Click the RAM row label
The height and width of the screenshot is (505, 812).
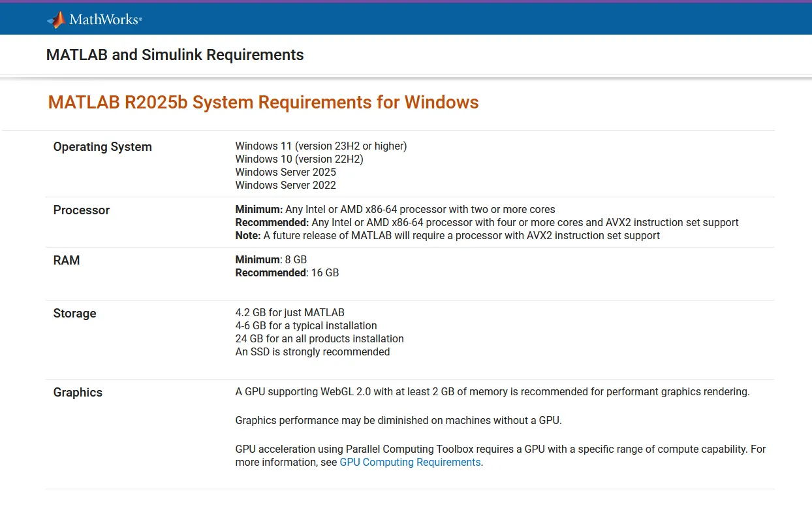[x=67, y=261]
